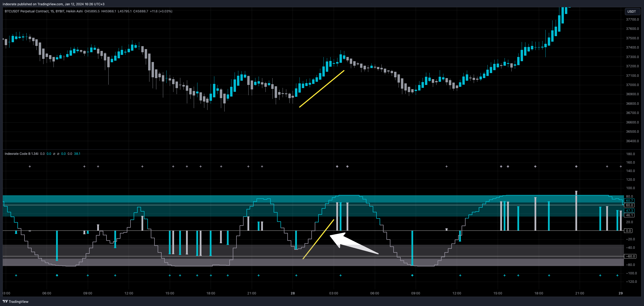This screenshot has width=644, height=306.
Task: Click the 36600.0 price axis label
Action: point(632,122)
